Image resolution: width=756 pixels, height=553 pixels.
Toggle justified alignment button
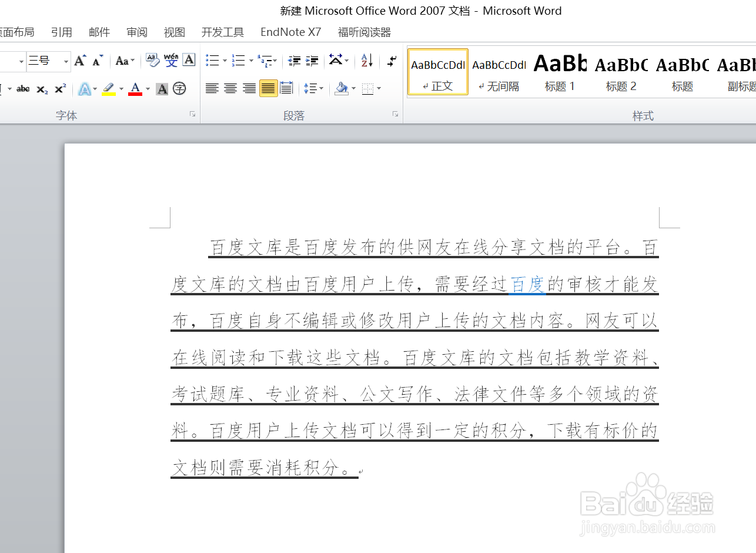pyautogui.click(x=268, y=89)
